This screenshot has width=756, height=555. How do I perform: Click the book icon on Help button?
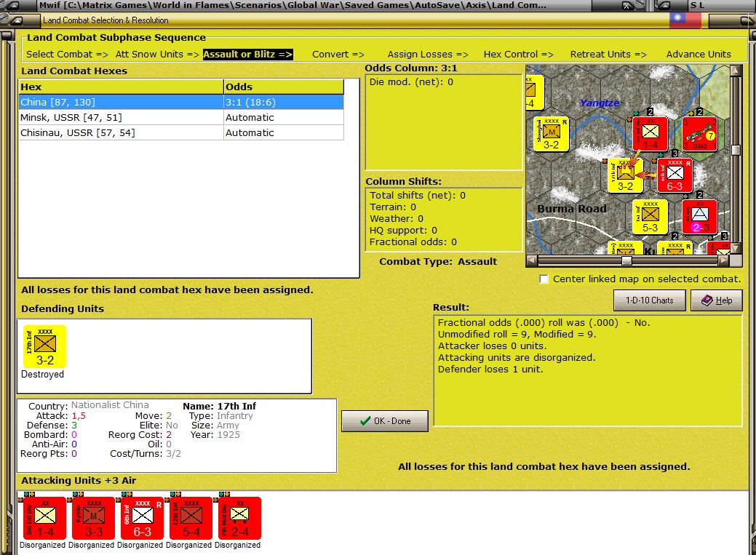tap(707, 300)
